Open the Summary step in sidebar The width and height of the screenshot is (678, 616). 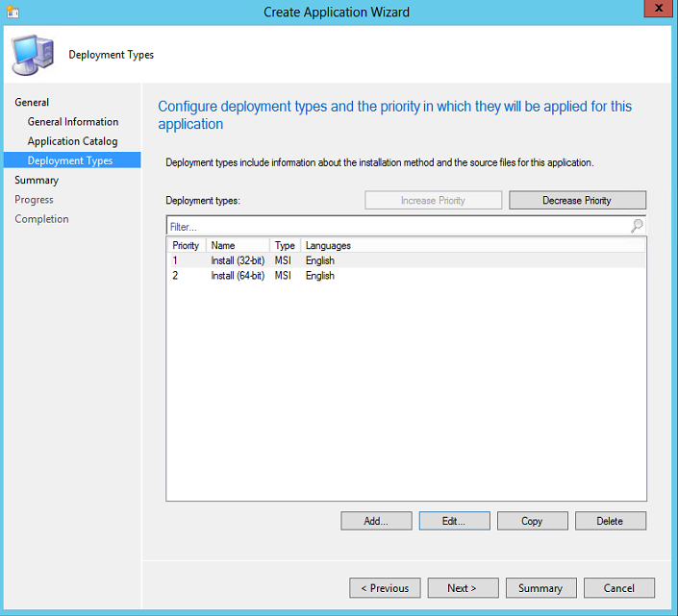pyautogui.click(x=37, y=180)
